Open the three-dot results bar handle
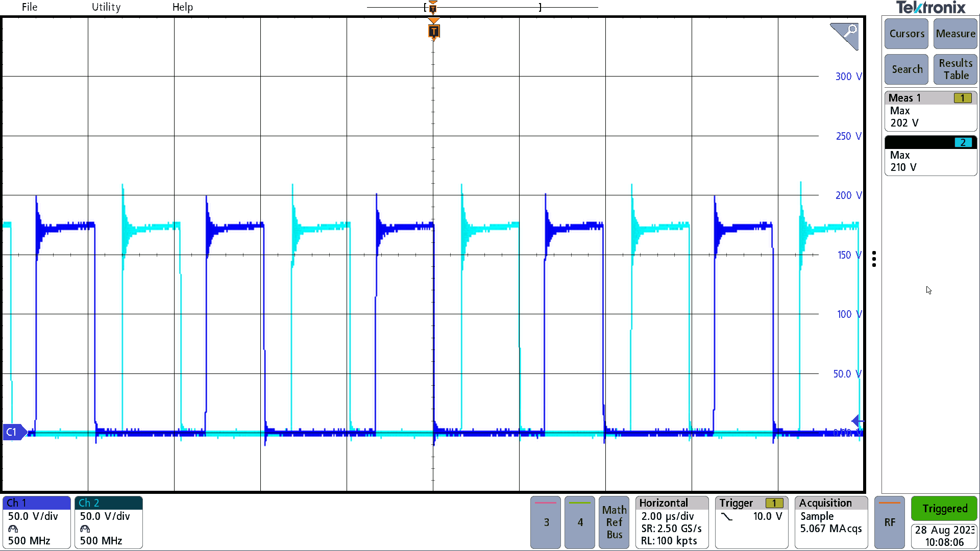The image size is (980, 551). pos(874,259)
